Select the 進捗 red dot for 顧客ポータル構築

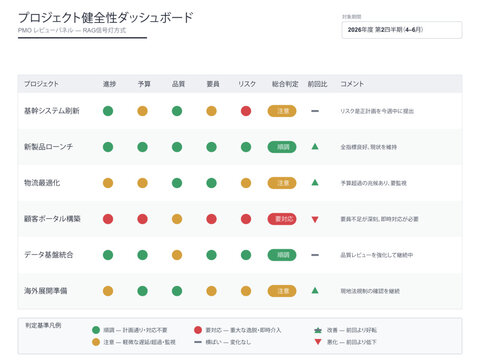coord(108,219)
